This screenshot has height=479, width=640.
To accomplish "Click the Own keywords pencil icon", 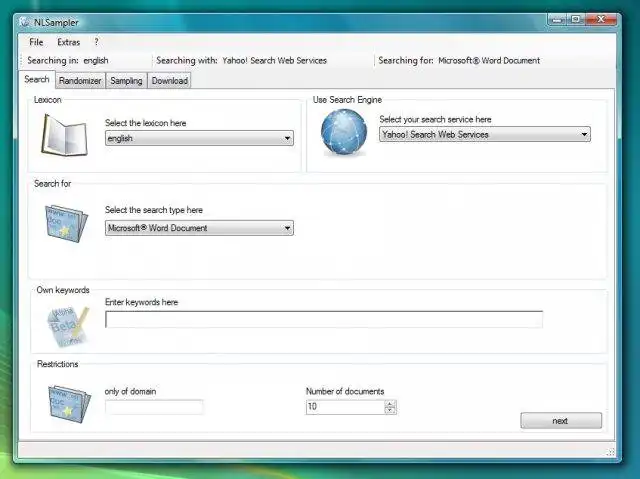I will [x=68, y=326].
